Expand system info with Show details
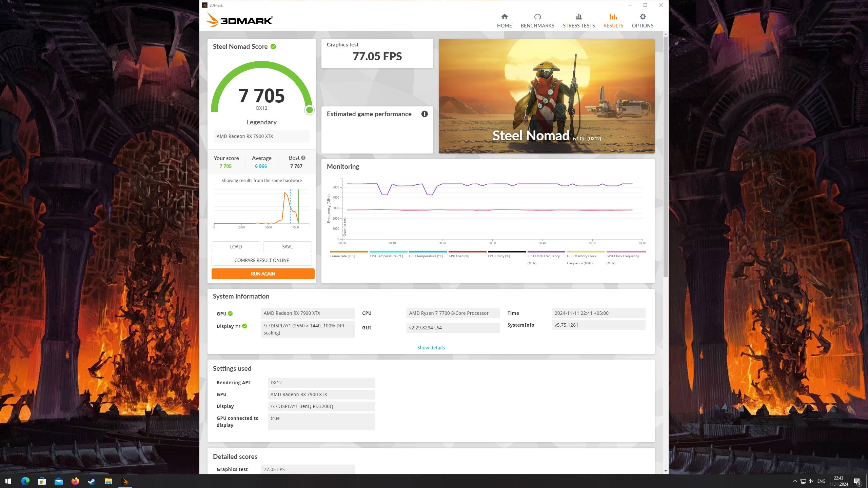The height and width of the screenshot is (488, 868). tap(431, 348)
